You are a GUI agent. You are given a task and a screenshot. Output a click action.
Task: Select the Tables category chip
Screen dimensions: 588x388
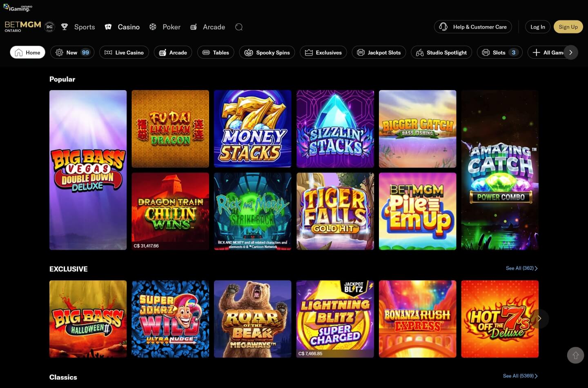[x=215, y=52]
